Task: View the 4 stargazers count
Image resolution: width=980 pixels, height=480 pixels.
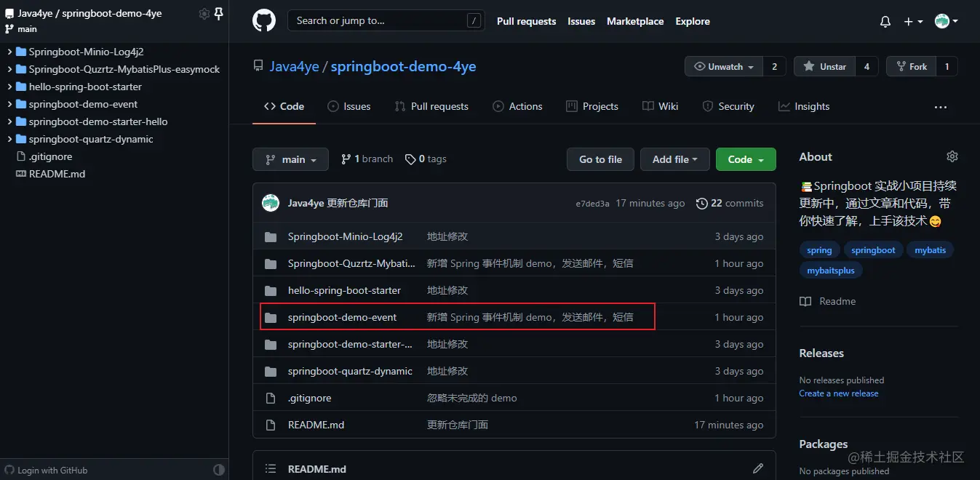Action: [867, 66]
